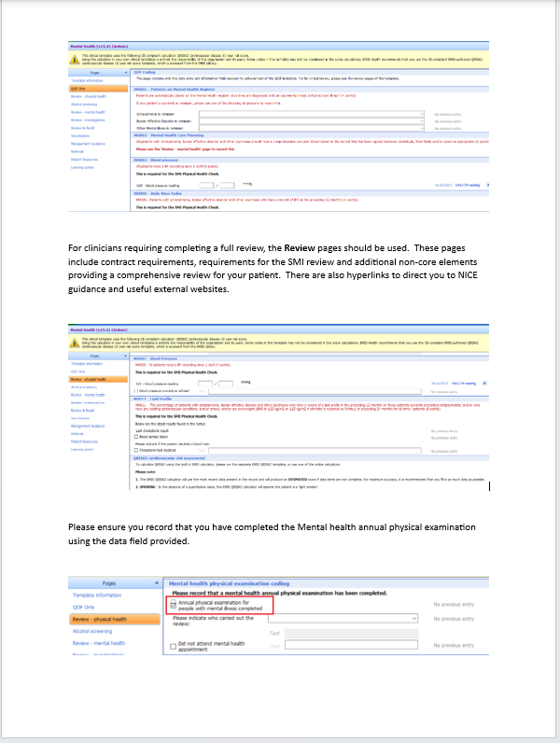
Task: Open Review & Recall in the QOF Coding screenshot
Action: pyautogui.click(x=83, y=128)
